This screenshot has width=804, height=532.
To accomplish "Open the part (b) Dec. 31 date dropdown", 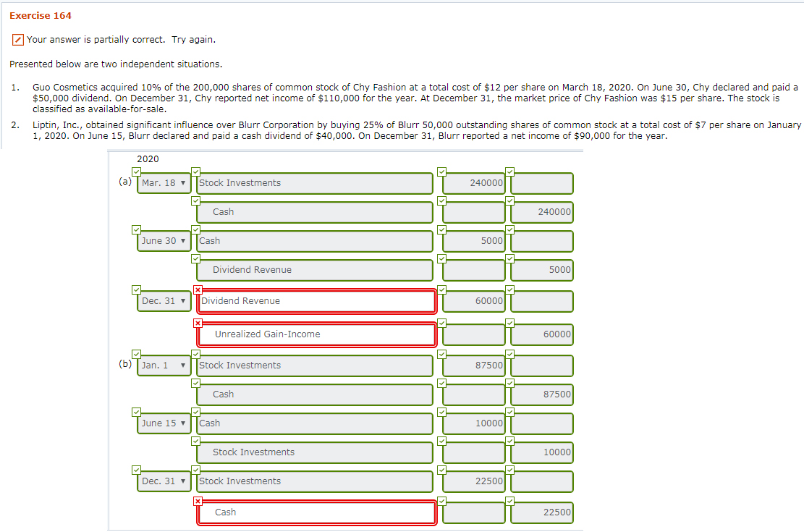I will point(164,482).
